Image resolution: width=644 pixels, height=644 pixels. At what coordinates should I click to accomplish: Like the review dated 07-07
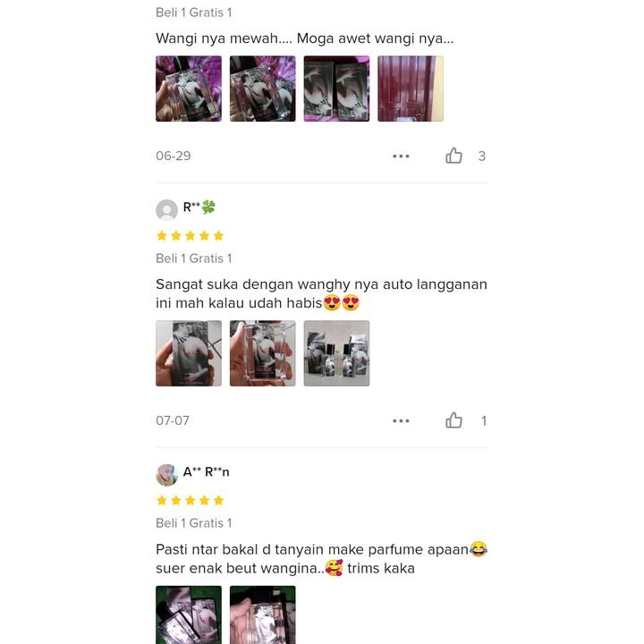coord(453,420)
